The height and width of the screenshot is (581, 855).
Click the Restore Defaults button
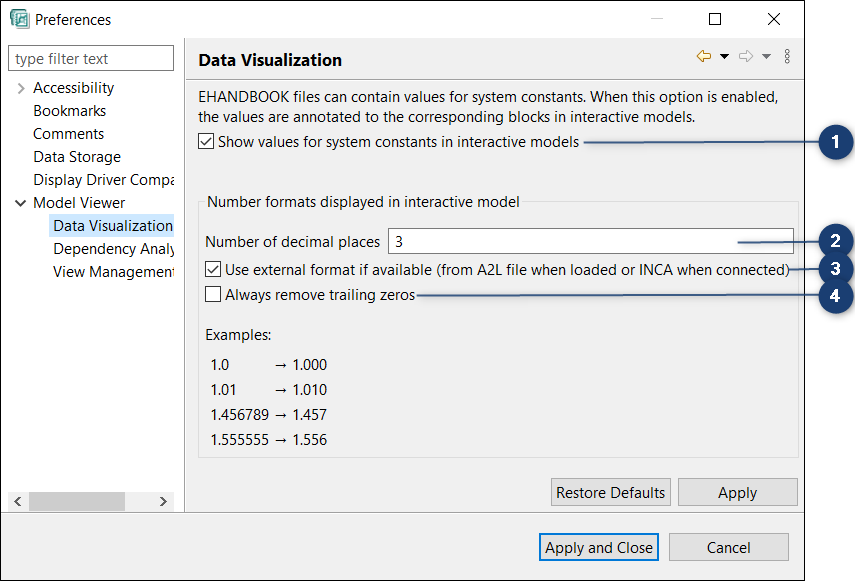coord(610,492)
